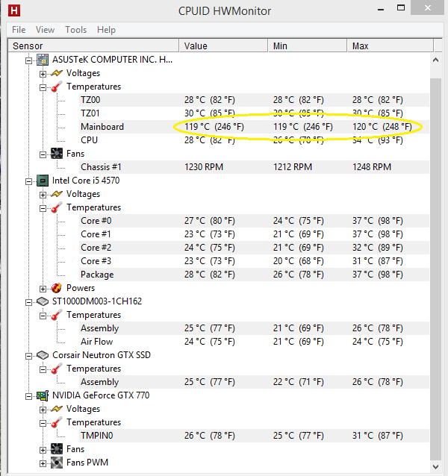Click the Value column header

pyautogui.click(x=223, y=46)
